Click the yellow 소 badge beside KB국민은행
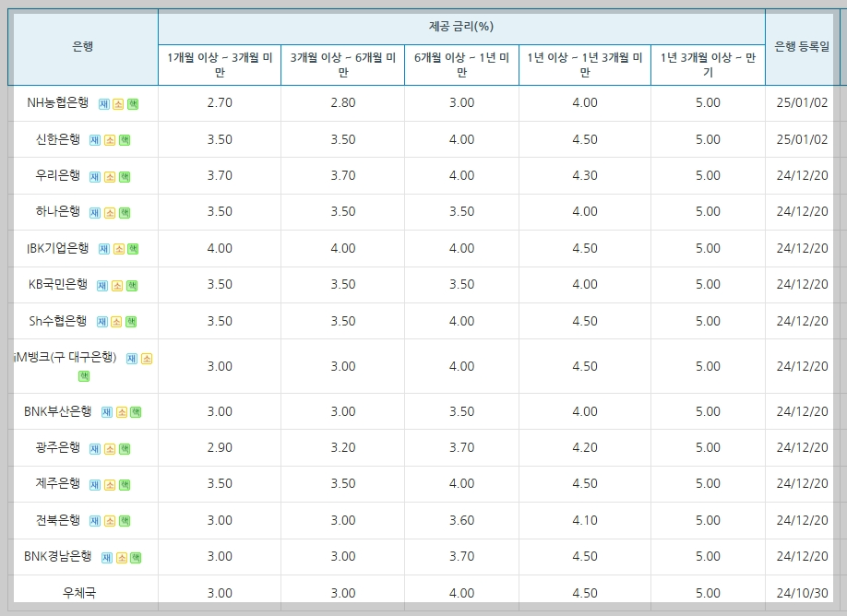 tap(117, 286)
